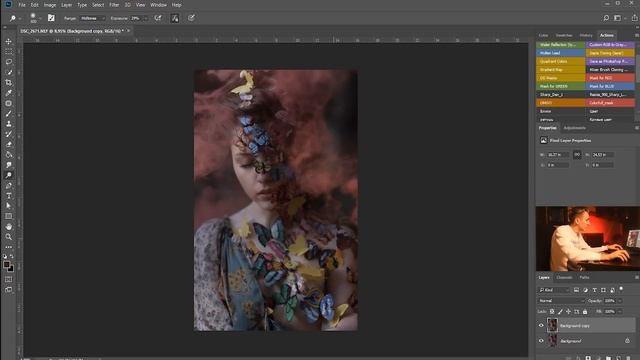Toggle lock all for layer
Image resolution: width=640 pixels, height=360 pixels.
click(585, 311)
